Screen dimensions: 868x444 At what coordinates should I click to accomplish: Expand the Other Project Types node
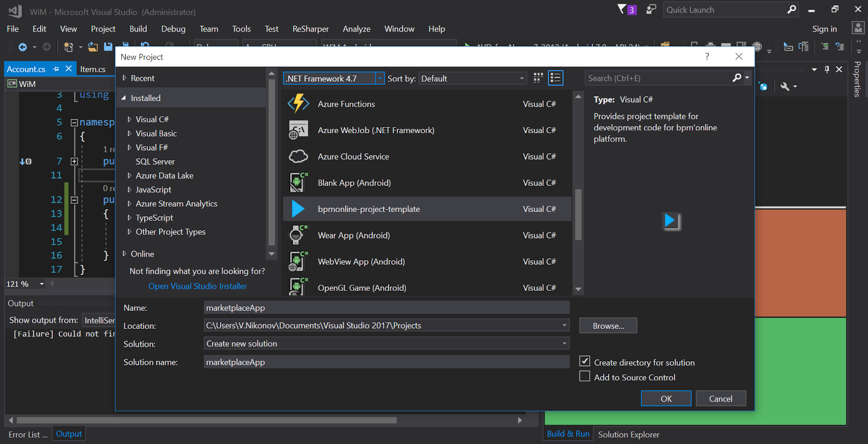click(129, 232)
